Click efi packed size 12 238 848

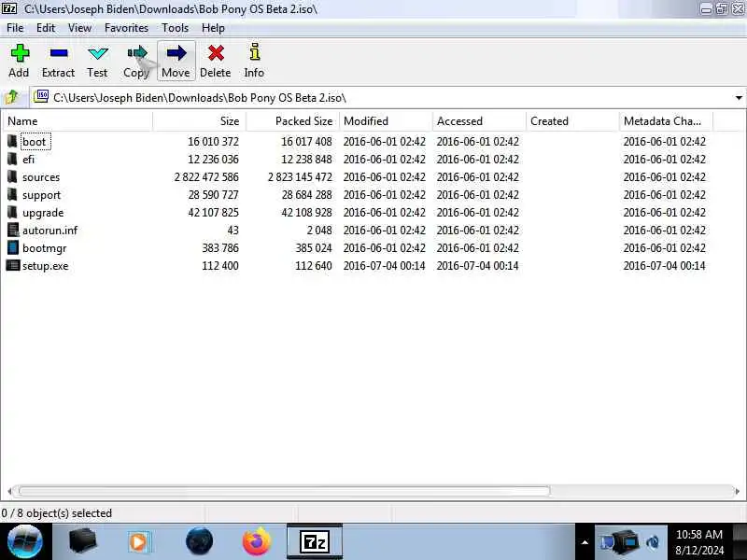(307, 159)
